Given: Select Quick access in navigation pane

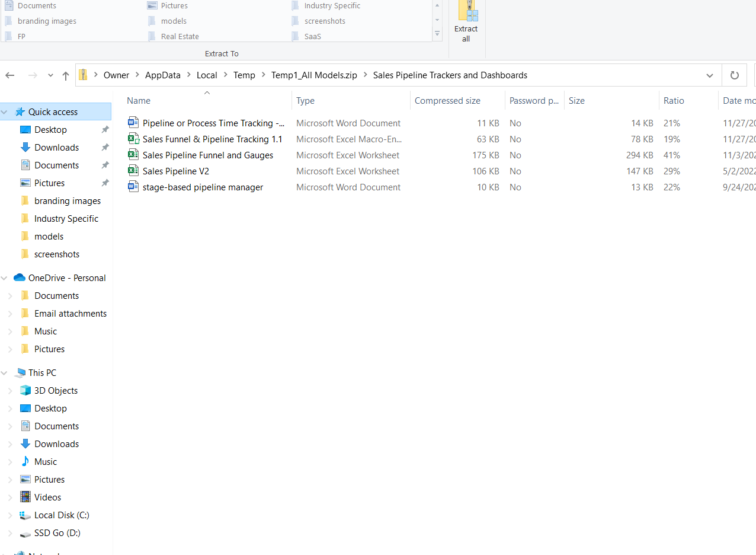Looking at the screenshot, I should click(53, 112).
